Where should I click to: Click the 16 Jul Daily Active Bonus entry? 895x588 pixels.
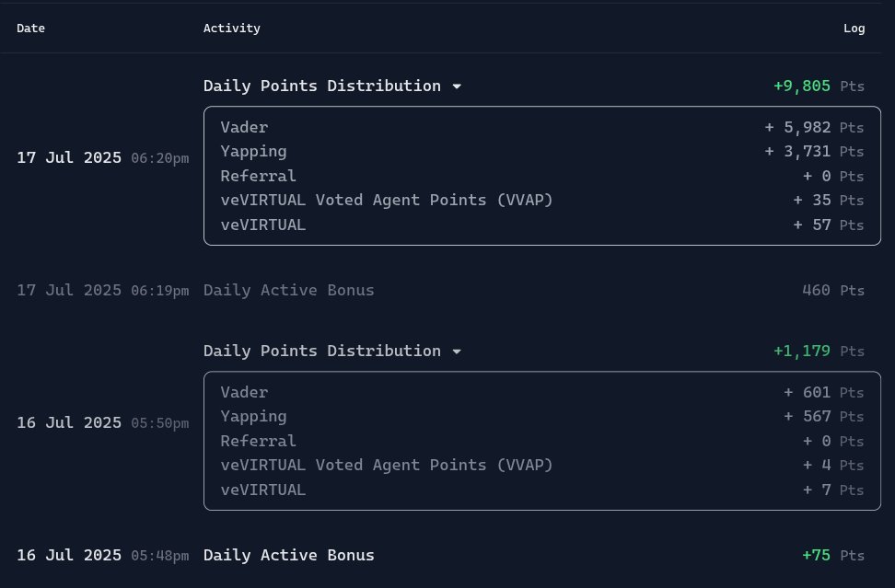(441, 556)
